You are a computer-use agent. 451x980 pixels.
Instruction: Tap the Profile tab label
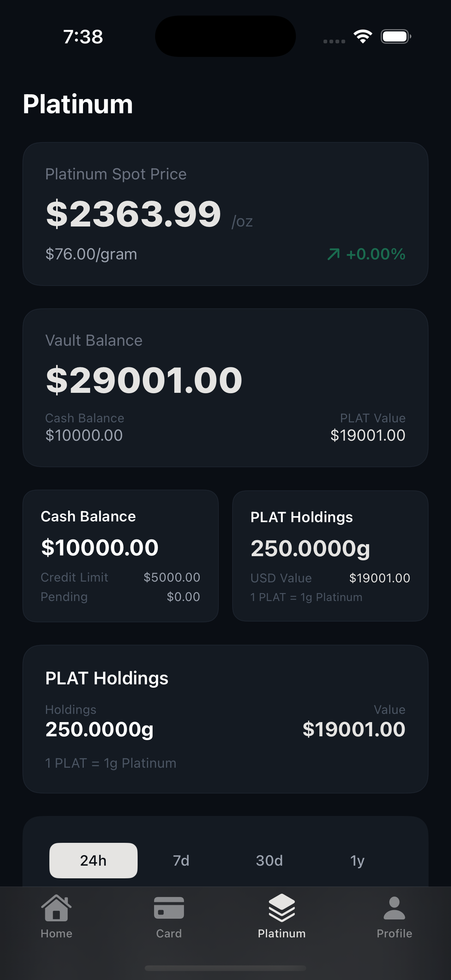[x=394, y=934]
